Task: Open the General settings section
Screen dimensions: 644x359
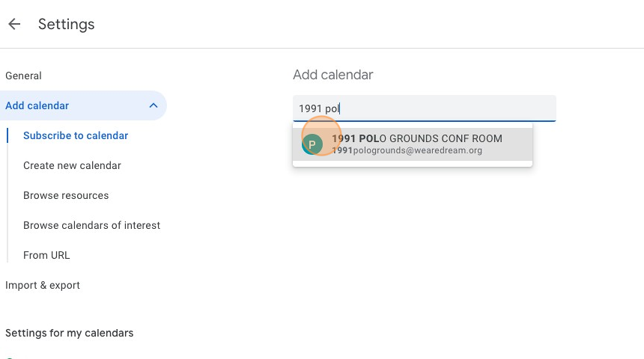Action: pyautogui.click(x=23, y=76)
